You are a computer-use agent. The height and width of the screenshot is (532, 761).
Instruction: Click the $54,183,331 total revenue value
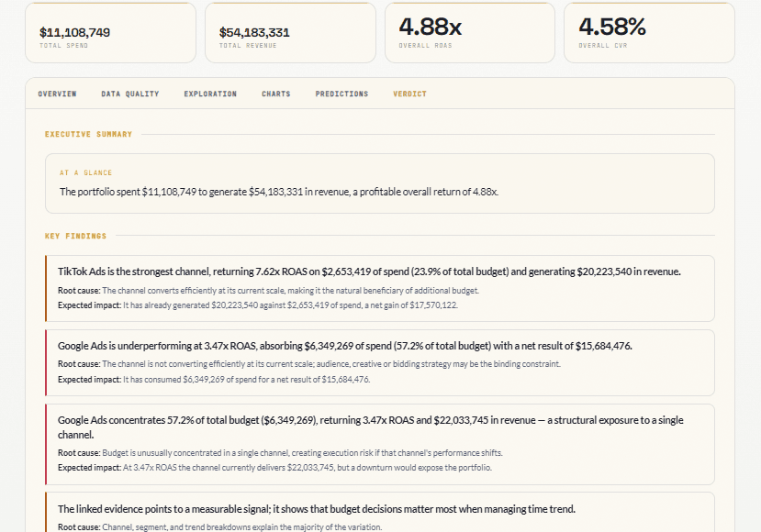254,32
